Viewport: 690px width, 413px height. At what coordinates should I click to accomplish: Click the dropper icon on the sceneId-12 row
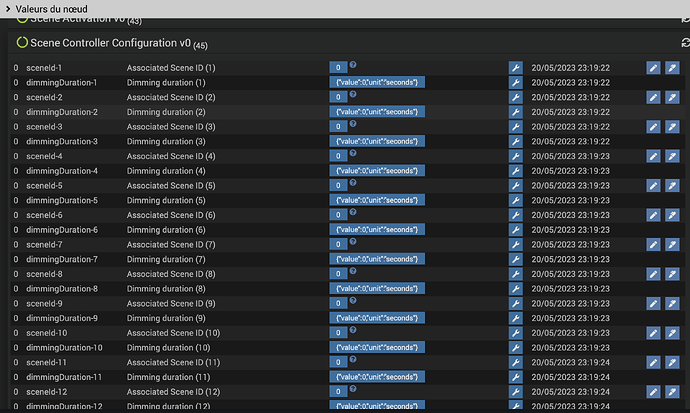click(x=672, y=392)
